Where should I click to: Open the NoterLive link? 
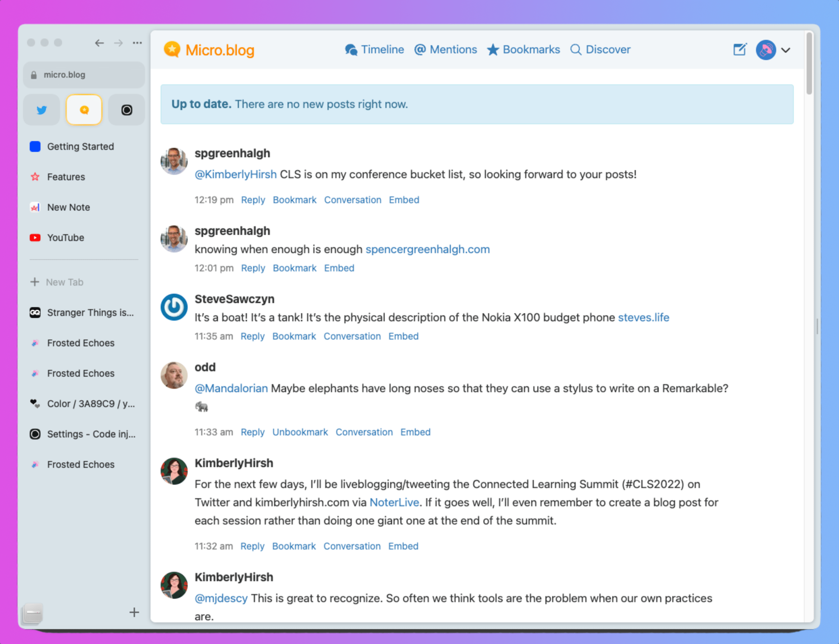(x=395, y=502)
